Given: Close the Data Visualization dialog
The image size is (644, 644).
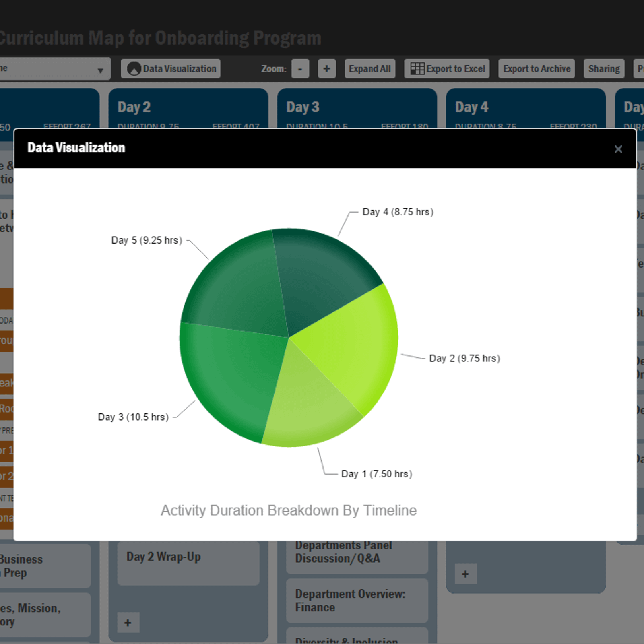Looking at the screenshot, I should click(x=618, y=149).
